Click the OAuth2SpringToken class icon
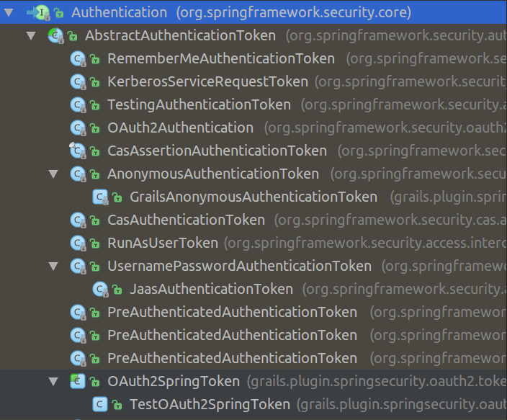Screen dimensions: 507x420 pyautogui.click(x=78, y=381)
